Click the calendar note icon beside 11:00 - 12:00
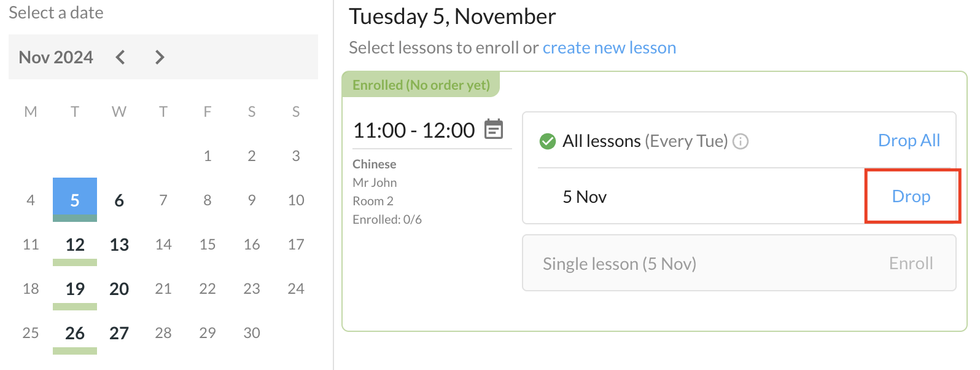Viewport: 980px width, 370px height. point(494,130)
